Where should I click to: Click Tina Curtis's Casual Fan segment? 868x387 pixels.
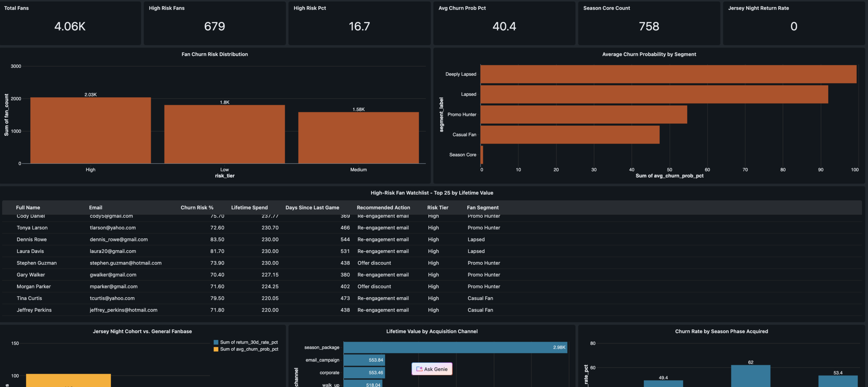pos(480,298)
